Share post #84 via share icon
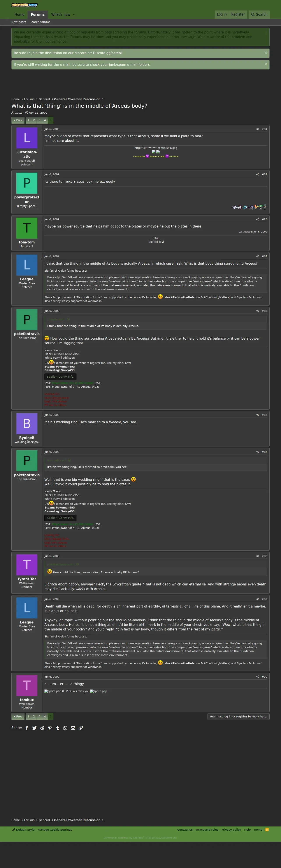Screen dimensions: 281x868 tap(257, 256)
